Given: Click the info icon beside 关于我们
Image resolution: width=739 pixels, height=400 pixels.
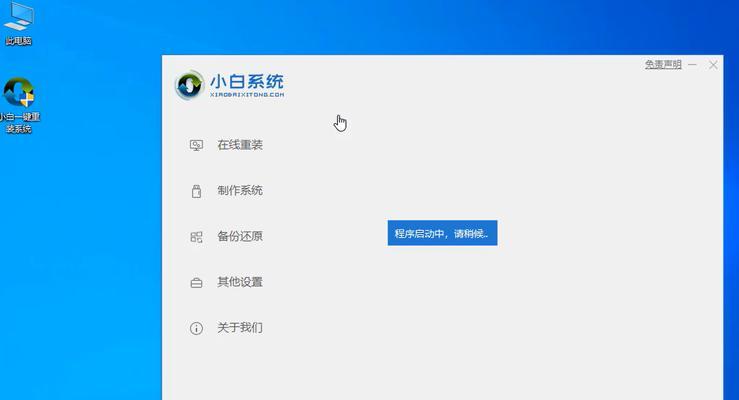Looking at the screenshot, I should (196, 328).
